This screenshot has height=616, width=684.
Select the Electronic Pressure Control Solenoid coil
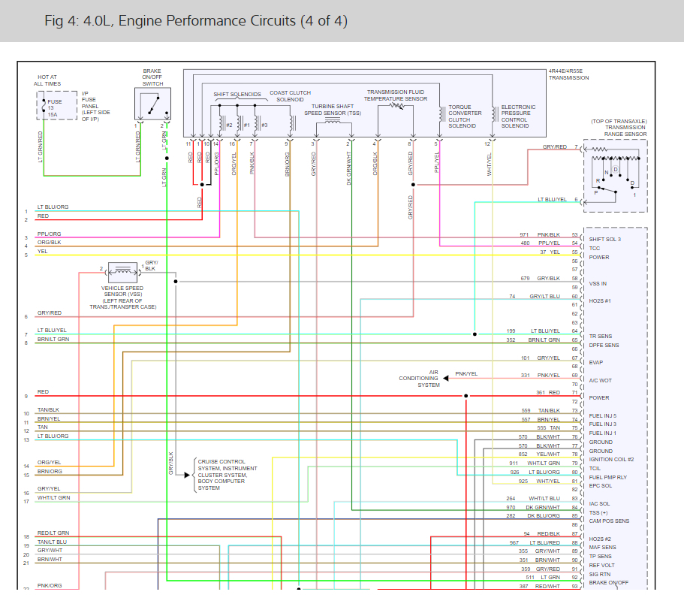coord(495,114)
